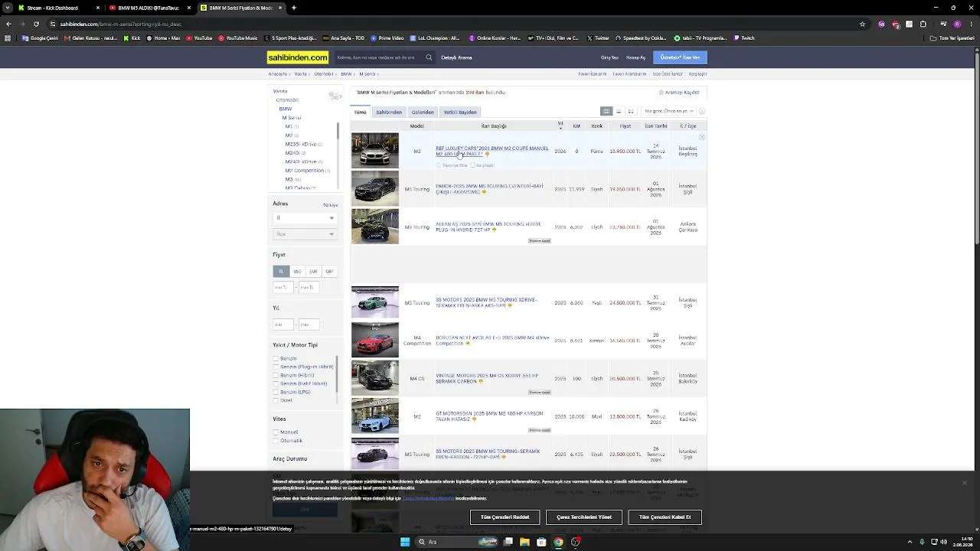Click the Aramayı Kaydet star icon

coord(661,93)
